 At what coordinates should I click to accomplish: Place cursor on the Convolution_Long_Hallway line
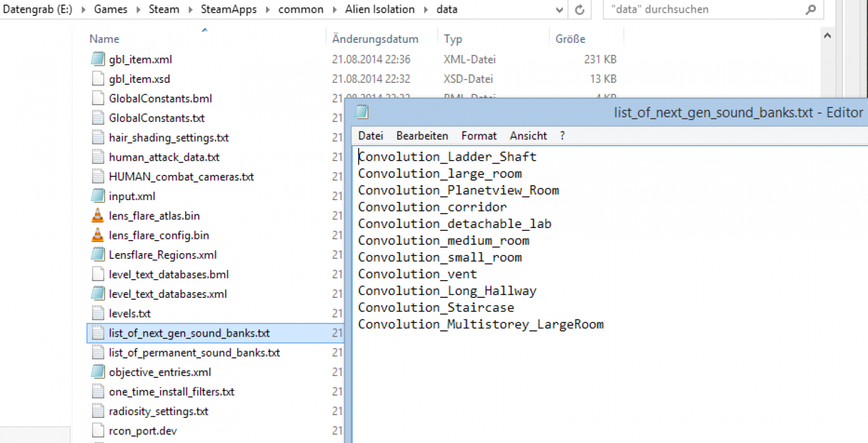tap(447, 290)
